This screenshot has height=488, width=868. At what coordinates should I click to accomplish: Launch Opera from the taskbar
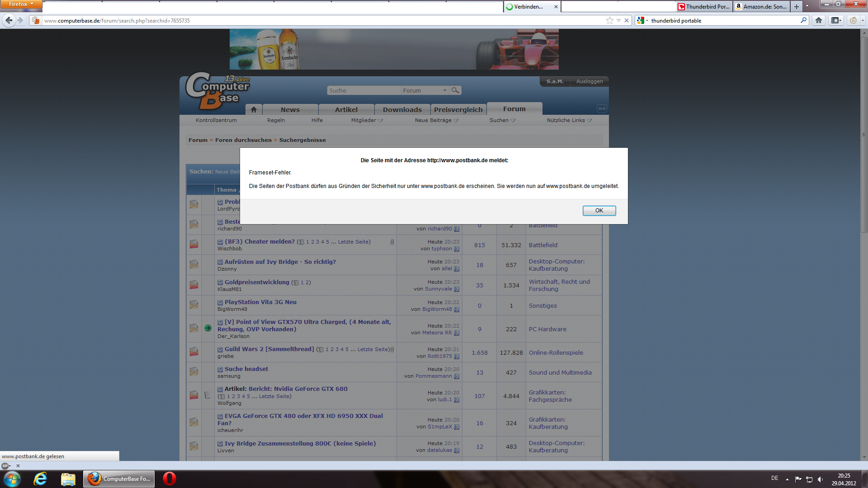point(170,479)
